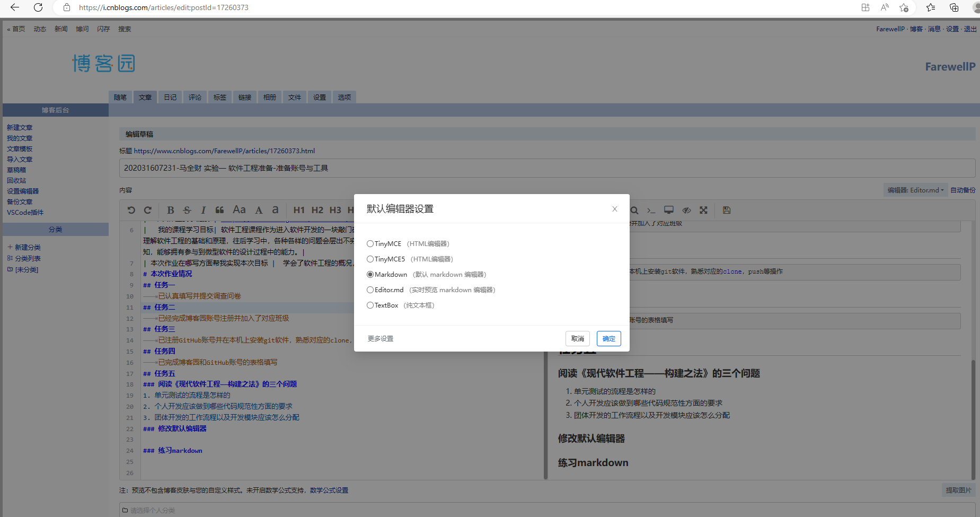This screenshot has height=517, width=980.
Task: Open the VSCode插件 sidebar link
Action: (x=25, y=213)
